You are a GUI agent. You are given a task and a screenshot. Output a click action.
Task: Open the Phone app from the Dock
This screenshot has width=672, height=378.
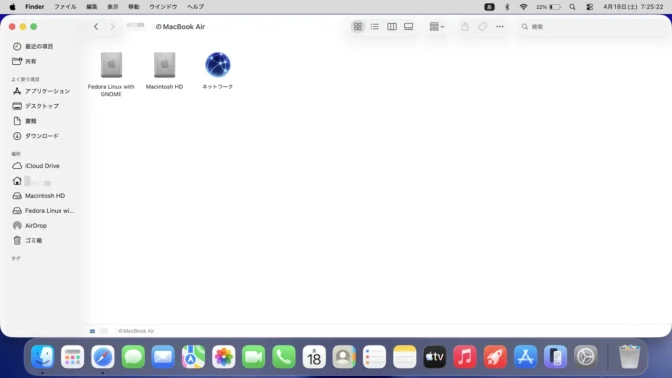tap(284, 357)
